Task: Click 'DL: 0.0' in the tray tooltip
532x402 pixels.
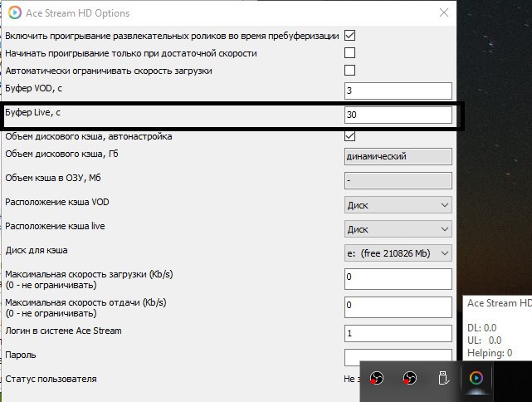Action: coord(481,328)
